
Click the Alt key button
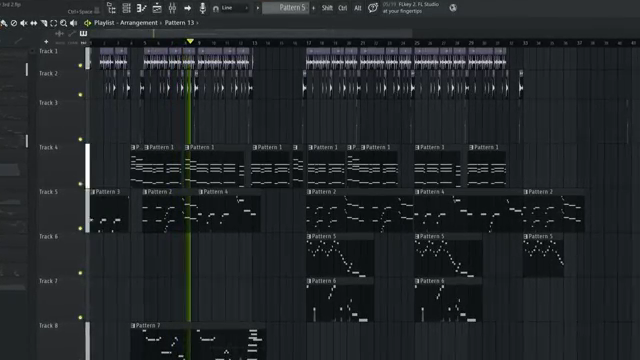coord(358,8)
